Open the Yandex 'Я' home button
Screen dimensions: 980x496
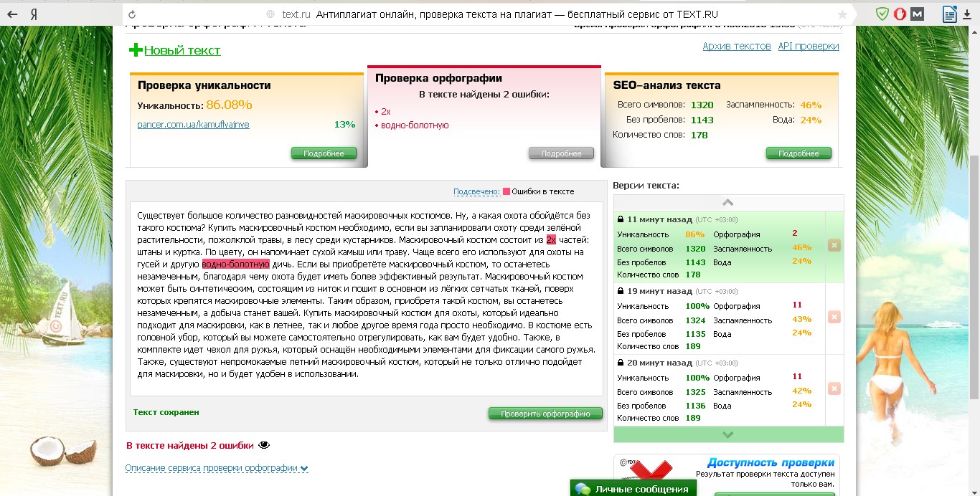[34, 14]
